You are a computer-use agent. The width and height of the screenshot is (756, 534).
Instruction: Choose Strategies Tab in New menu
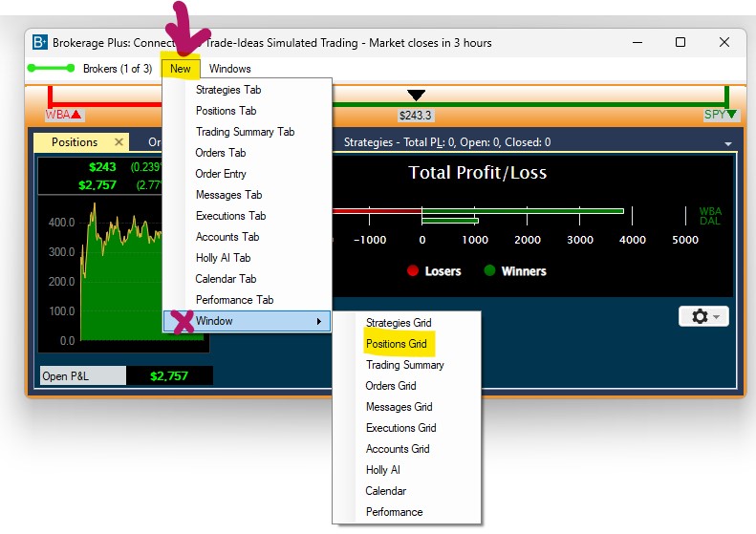pyautogui.click(x=227, y=90)
